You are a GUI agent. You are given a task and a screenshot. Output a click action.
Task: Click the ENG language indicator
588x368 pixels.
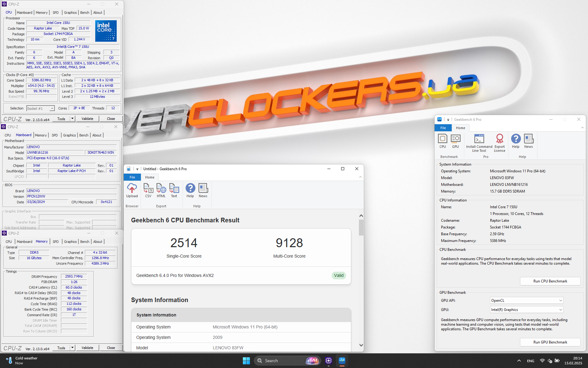531,361
